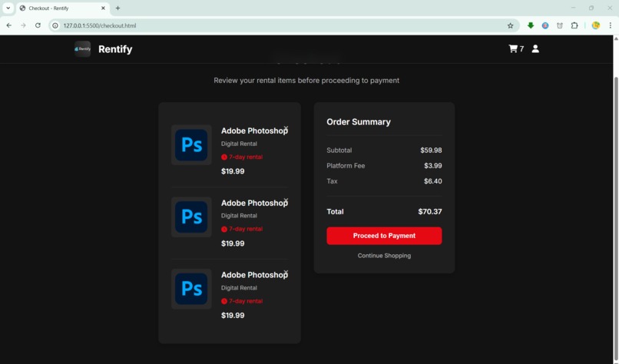Remove the third Adobe Photoshop item
Viewport: 619px width, 364px height.
(x=286, y=272)
